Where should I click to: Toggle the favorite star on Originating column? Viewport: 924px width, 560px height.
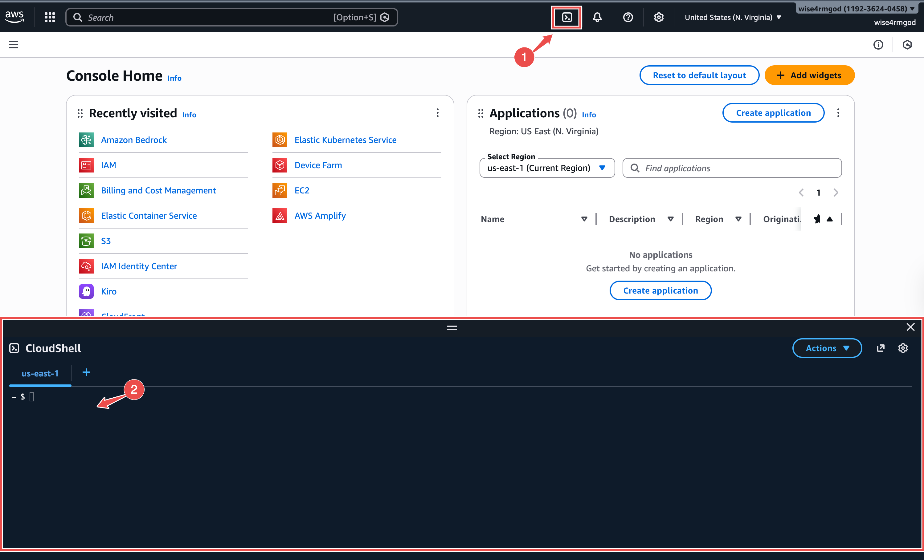click(x=817, y=219)
